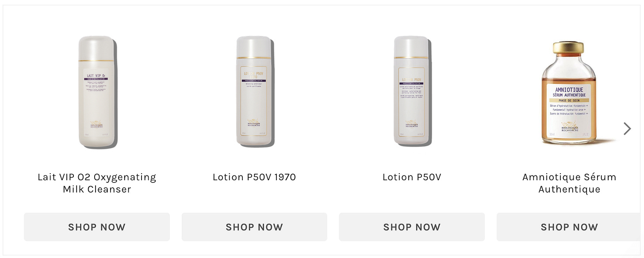Open the Amniotique Sérum Authentique title link

pyautogui.click(x=569, y=183)
